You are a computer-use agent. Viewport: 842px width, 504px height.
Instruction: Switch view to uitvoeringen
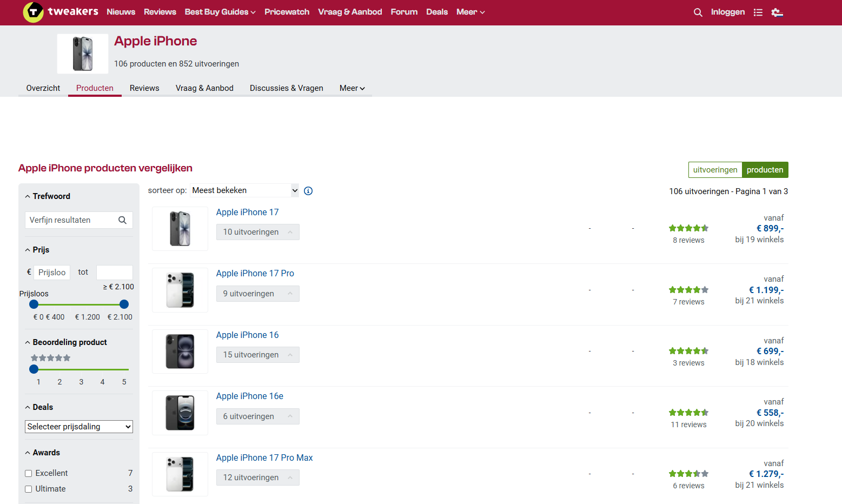pyautogui.click(x=715, y=170)
